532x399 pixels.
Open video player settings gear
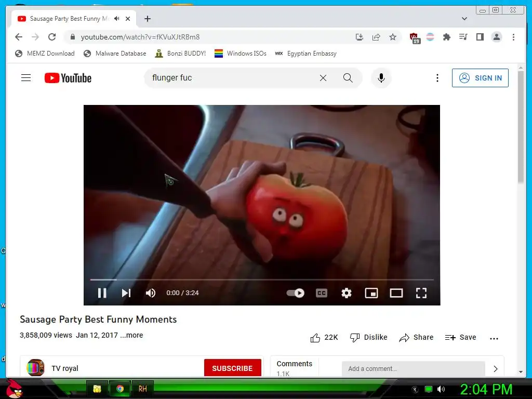tap(346, 293)
